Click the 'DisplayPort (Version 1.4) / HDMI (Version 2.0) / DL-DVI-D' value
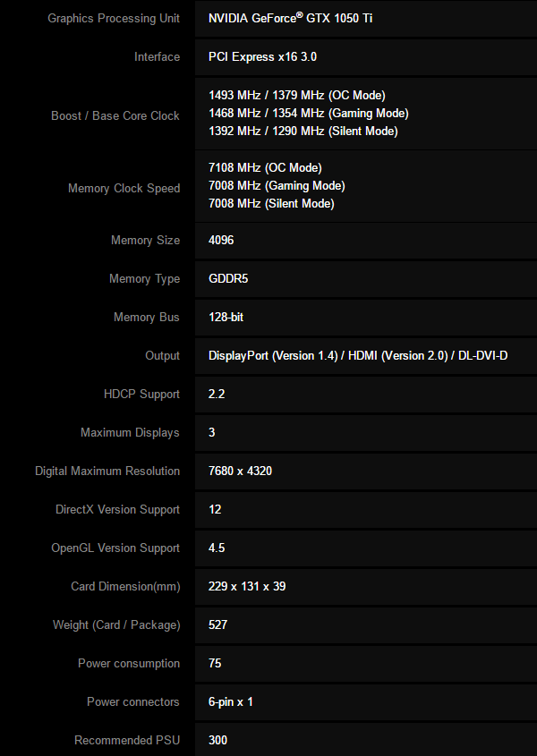Image resolution: width=537 pixels, height=756 pixels. coord(357,356)
